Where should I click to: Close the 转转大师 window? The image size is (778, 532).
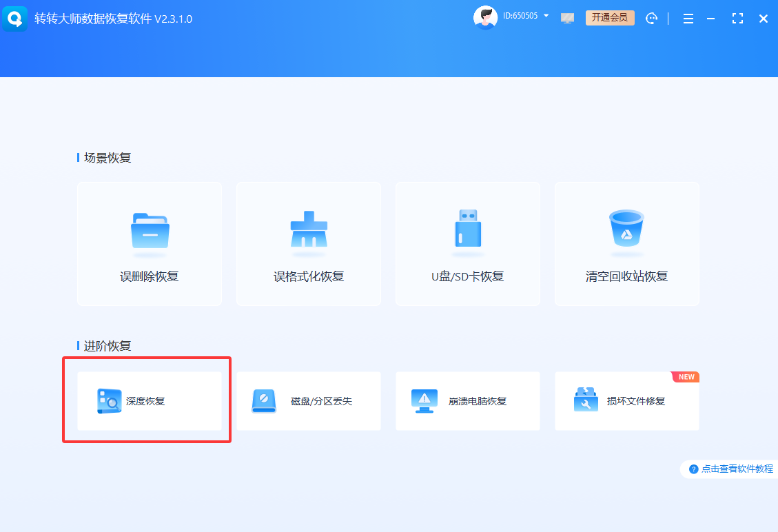click(764, 19)
